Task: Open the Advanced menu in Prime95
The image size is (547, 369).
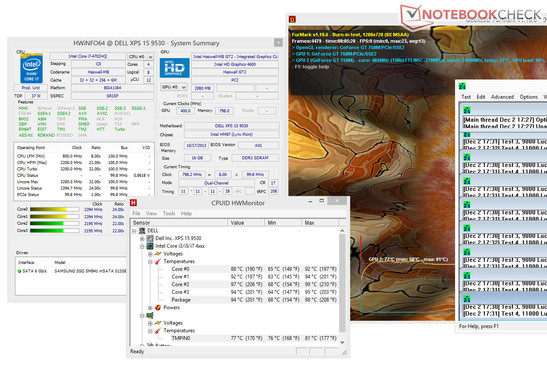Action: (502, 97)
